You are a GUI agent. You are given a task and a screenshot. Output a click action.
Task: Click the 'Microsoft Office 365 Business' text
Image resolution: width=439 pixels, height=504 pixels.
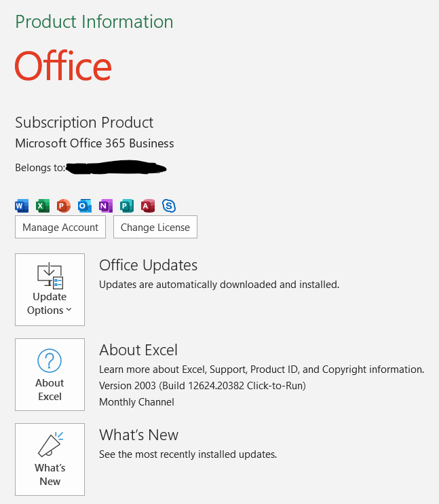pyautogui.click(x=94, y=143)
